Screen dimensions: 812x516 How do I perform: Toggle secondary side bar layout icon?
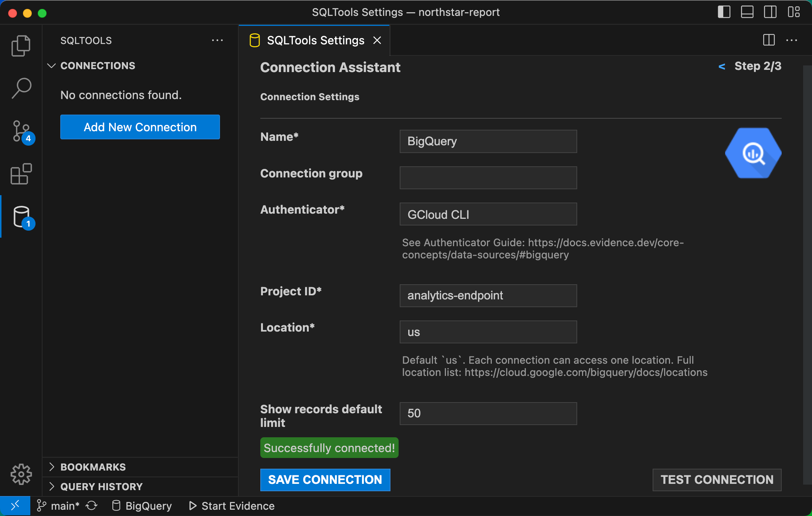pyautogui.click(x=770, y=12)
